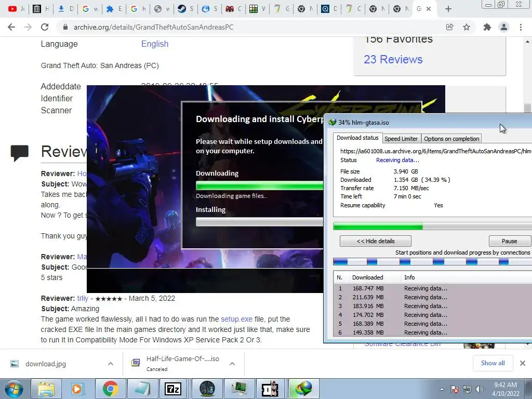Click the Cyberpunk installer Downloading progress bar
The width and height of the screenshot is (532, 399).
point(260,185)
